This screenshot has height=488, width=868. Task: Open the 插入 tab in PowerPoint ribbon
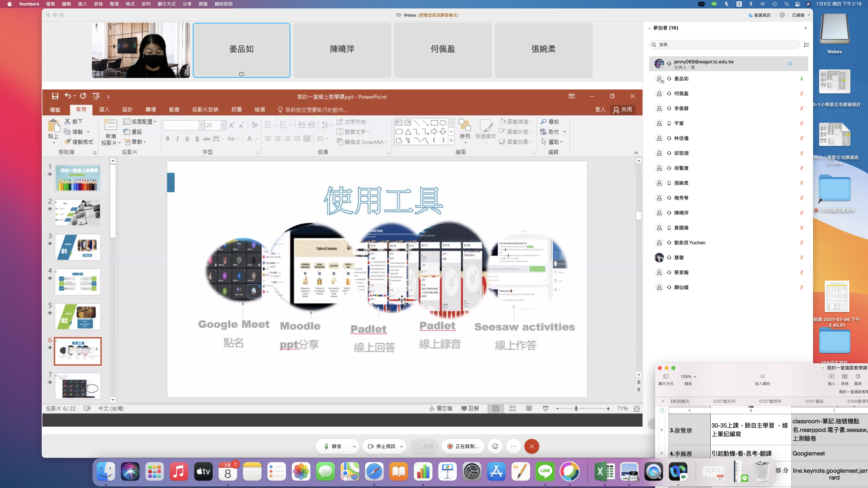click(104, 109)
